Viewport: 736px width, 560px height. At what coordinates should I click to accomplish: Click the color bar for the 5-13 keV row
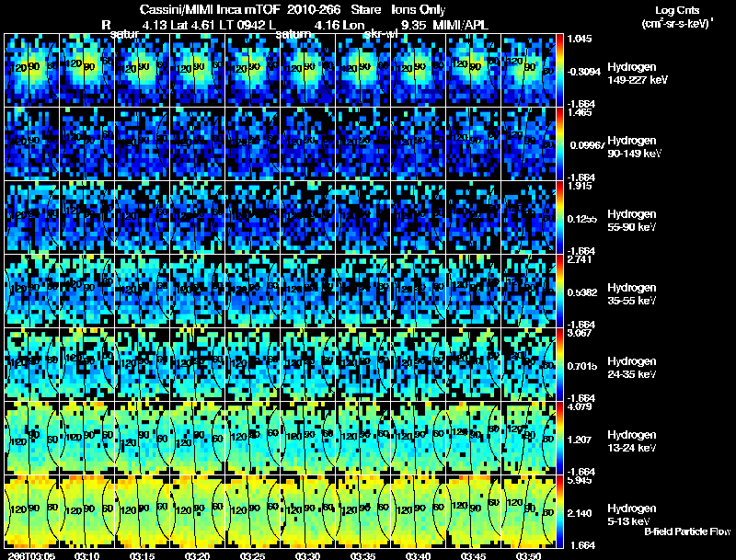pos(559,512)
